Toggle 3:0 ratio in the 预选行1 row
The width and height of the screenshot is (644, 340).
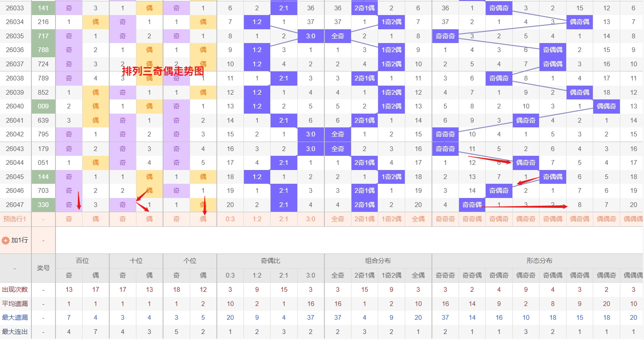coord(311,219)
